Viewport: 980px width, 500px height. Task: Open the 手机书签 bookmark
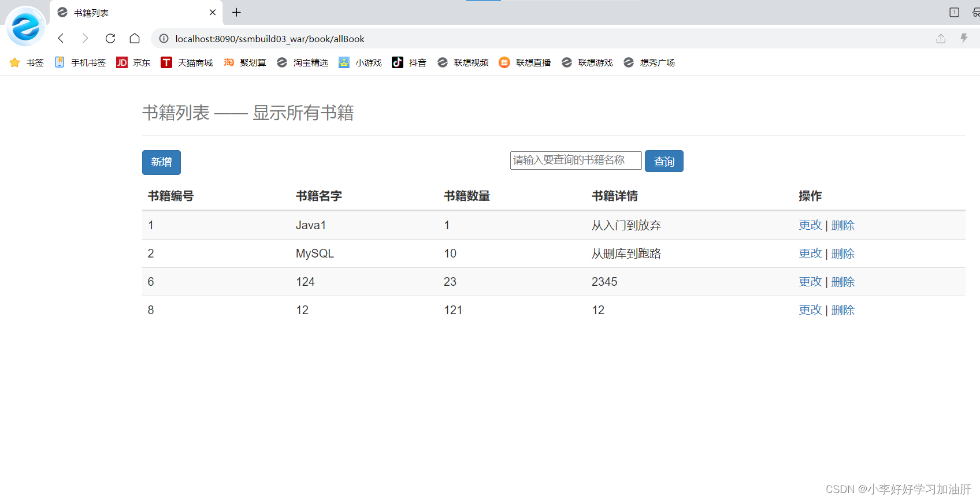click(80, 62)
